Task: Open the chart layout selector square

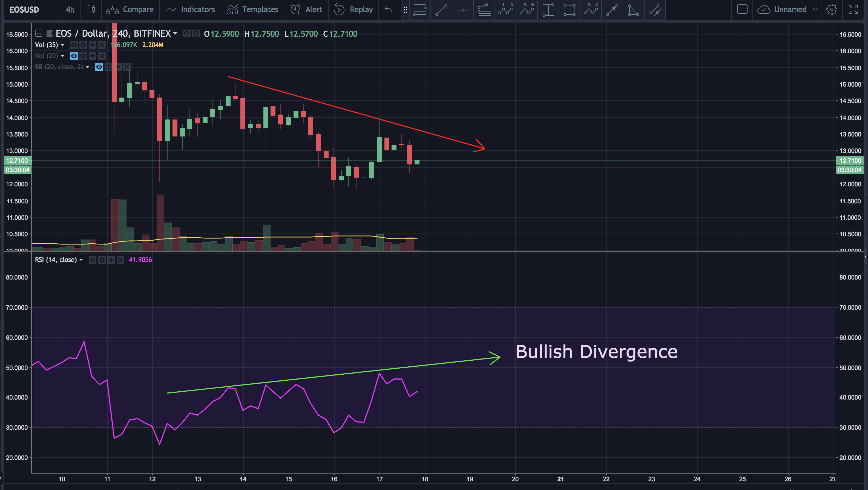Action: click(742, 9)
